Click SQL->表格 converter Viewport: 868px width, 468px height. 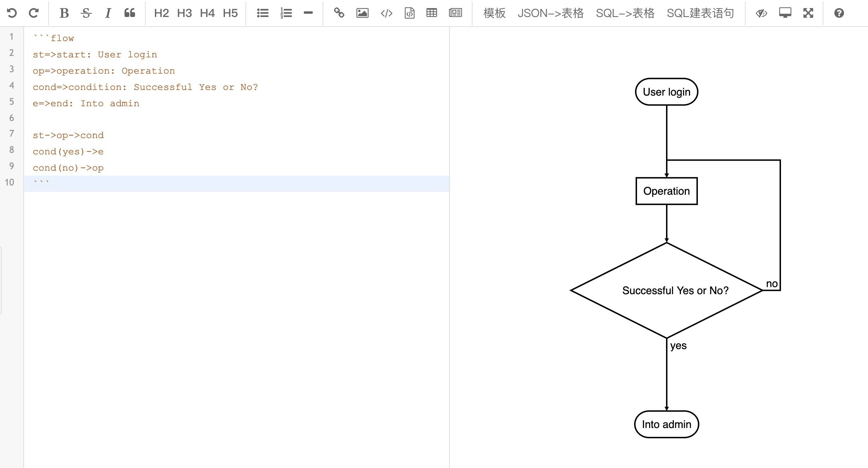click(x=625, y=13)
